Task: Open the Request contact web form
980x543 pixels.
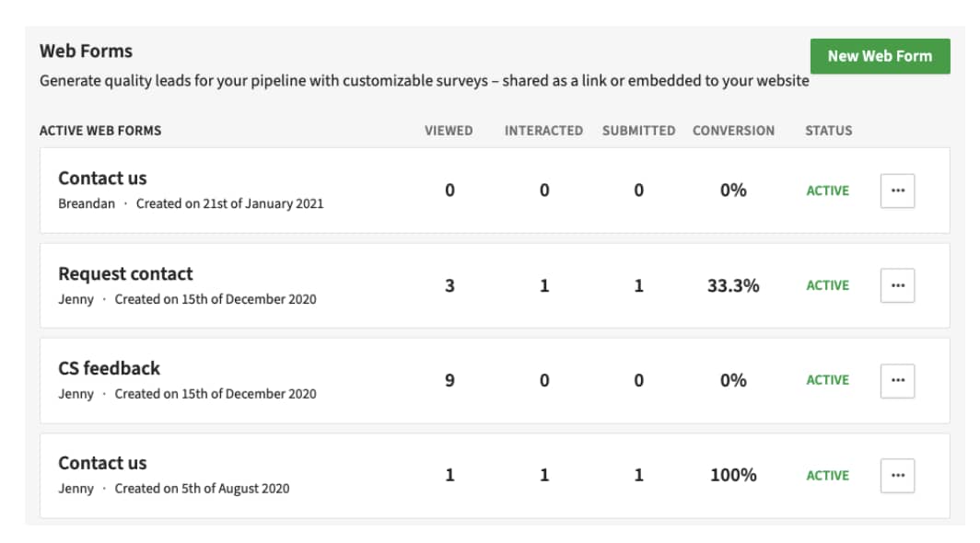Action: click(125, 274)
